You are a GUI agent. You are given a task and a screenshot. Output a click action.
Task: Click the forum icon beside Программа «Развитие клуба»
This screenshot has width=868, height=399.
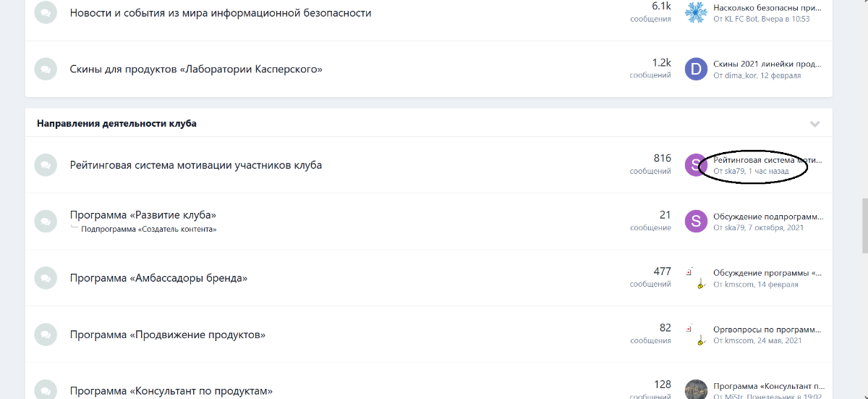pyautogui.click(x=46, y=222)
